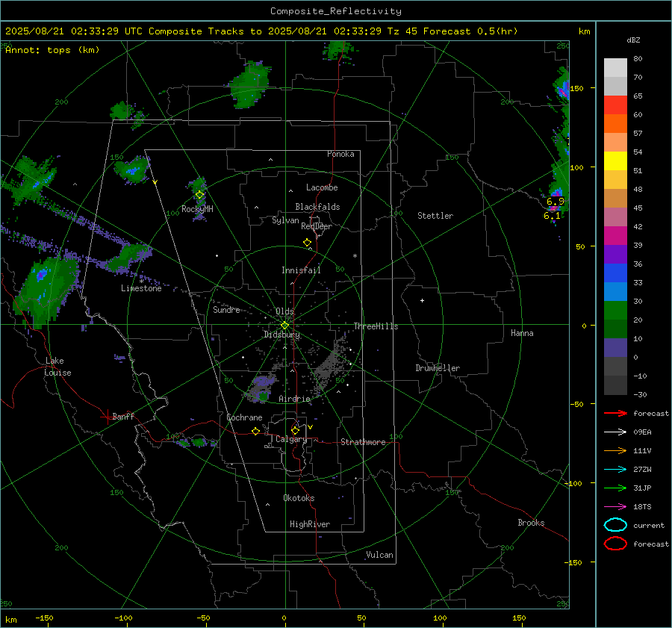Viewport: 672px width, 628px height.
Task: Click the Ponoka city label
Action: (340, 154)
